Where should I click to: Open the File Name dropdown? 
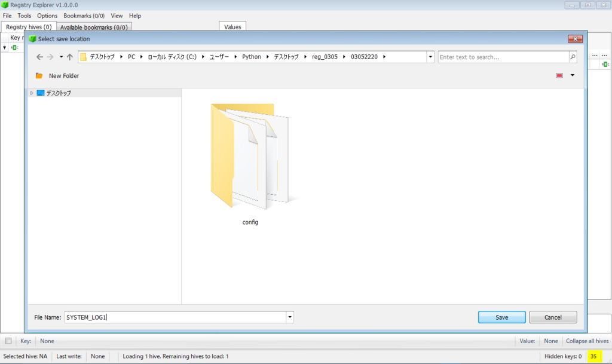point(290,317)
